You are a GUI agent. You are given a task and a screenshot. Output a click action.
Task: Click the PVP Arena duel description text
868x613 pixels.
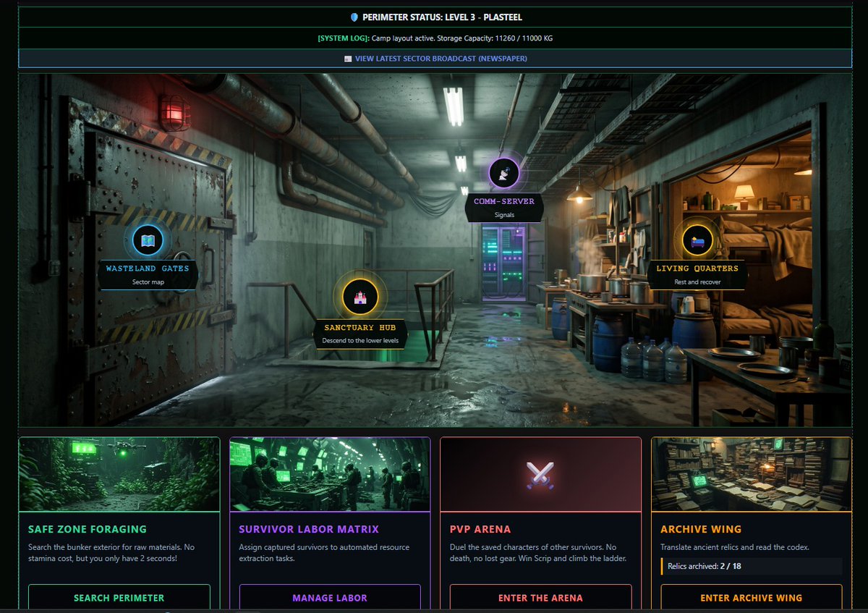(x=537, y=553)
